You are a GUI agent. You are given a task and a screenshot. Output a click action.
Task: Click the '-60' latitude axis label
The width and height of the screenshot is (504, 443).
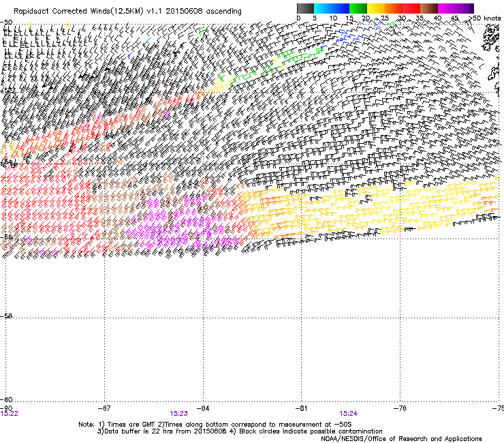6,399
